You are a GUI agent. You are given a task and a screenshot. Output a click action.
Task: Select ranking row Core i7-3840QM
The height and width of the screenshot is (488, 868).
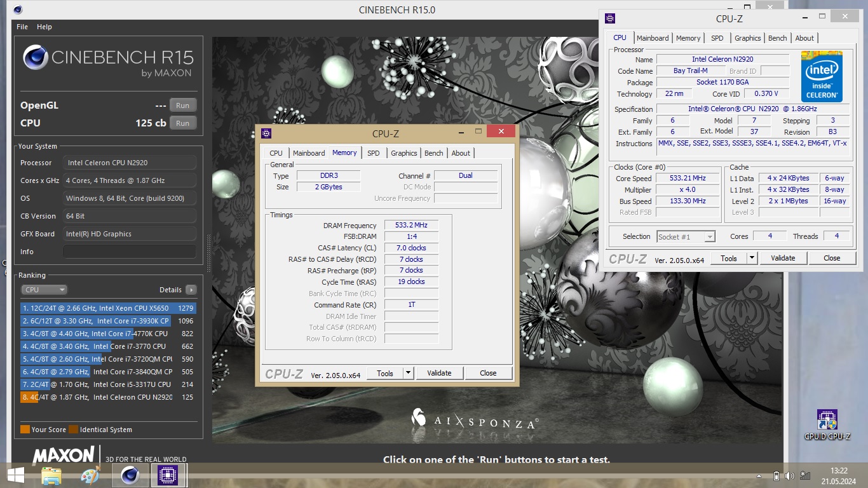coord(108,372)
